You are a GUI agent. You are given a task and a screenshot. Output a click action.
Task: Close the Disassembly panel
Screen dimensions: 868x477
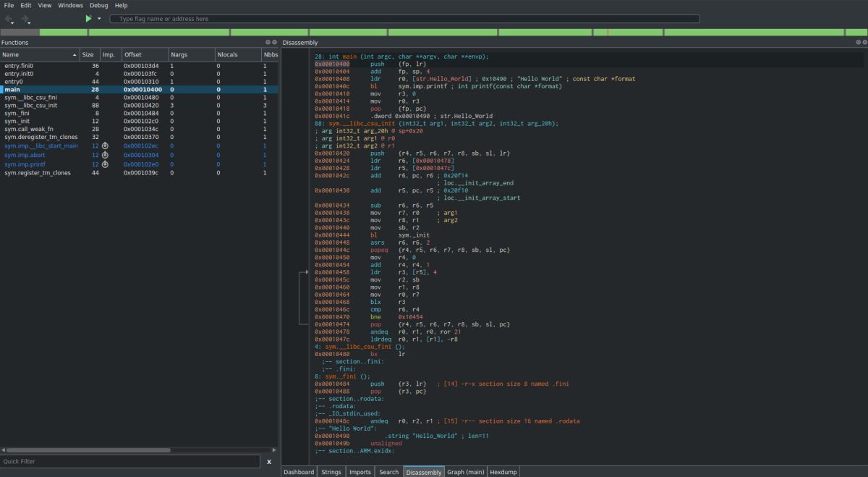[x=864, y=43]
